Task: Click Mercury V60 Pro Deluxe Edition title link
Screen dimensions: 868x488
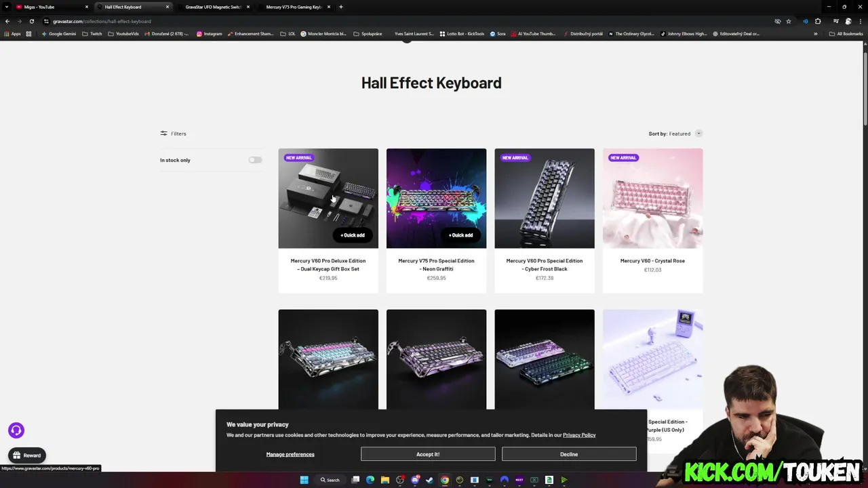Action: 328,264
